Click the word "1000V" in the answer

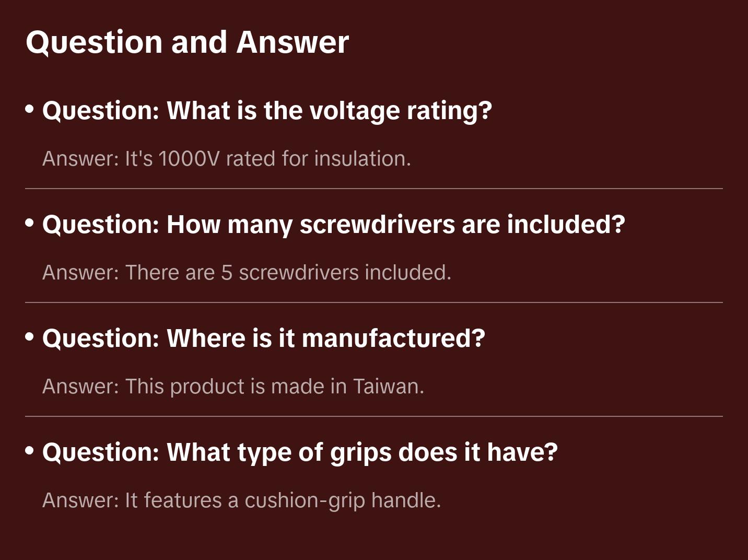[x=189, y=159]
